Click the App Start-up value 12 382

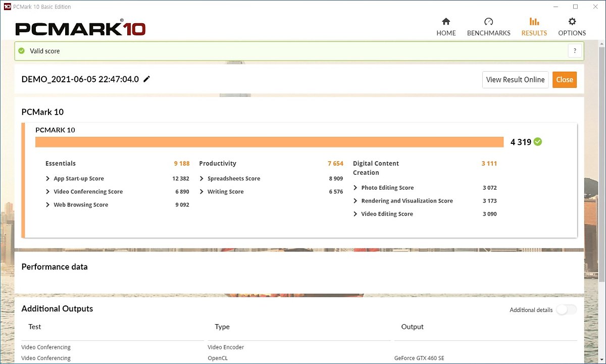pyautogui.click(x=181, y=179)
